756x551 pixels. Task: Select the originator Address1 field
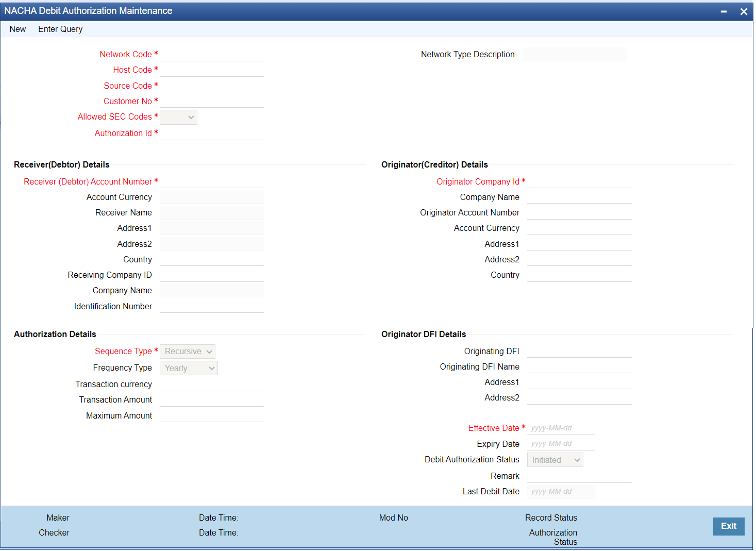point(579,244)
